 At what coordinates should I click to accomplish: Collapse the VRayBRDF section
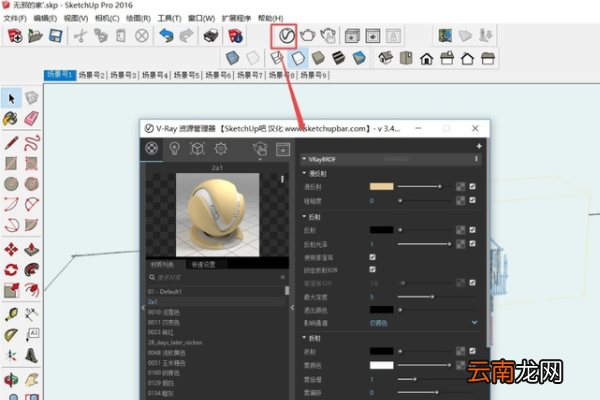pyautogui.click(x=304, y=158)
